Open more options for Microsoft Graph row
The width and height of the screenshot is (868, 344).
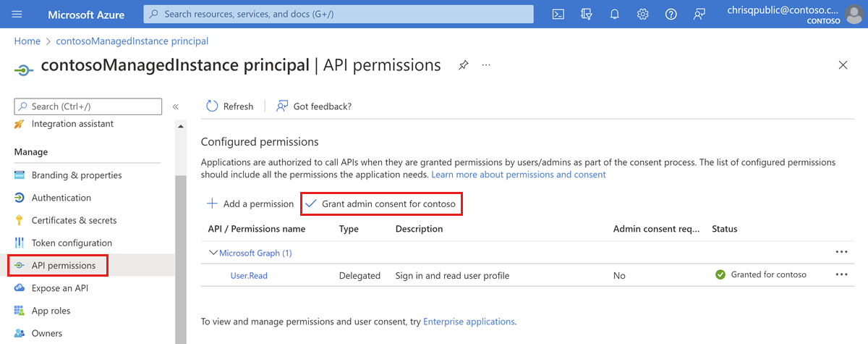(841, 252)
